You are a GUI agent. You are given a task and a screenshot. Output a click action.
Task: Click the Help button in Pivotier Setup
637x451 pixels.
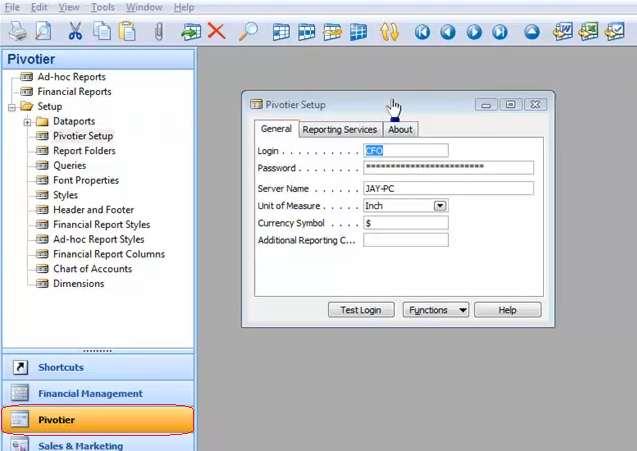[507, 310]
